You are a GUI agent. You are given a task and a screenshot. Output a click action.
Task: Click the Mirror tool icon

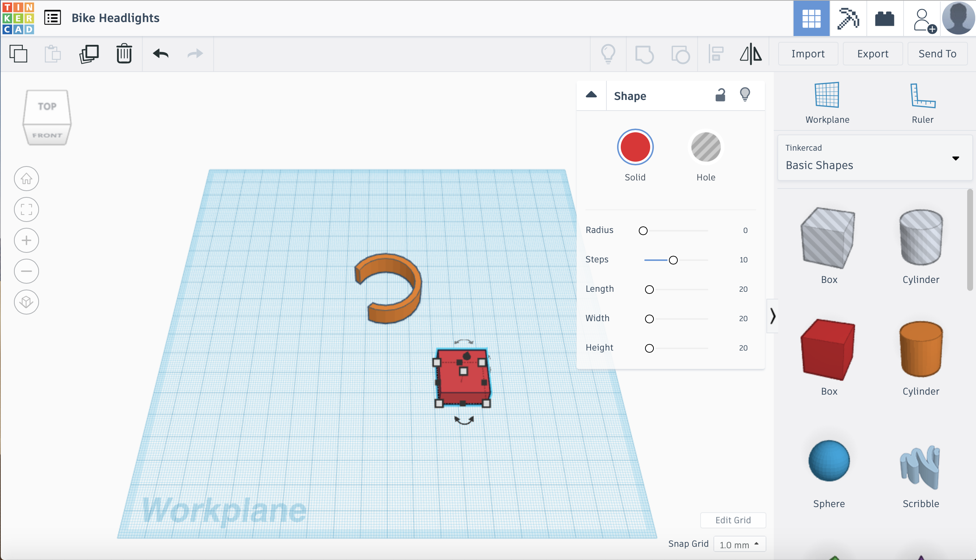coord(751,53)
